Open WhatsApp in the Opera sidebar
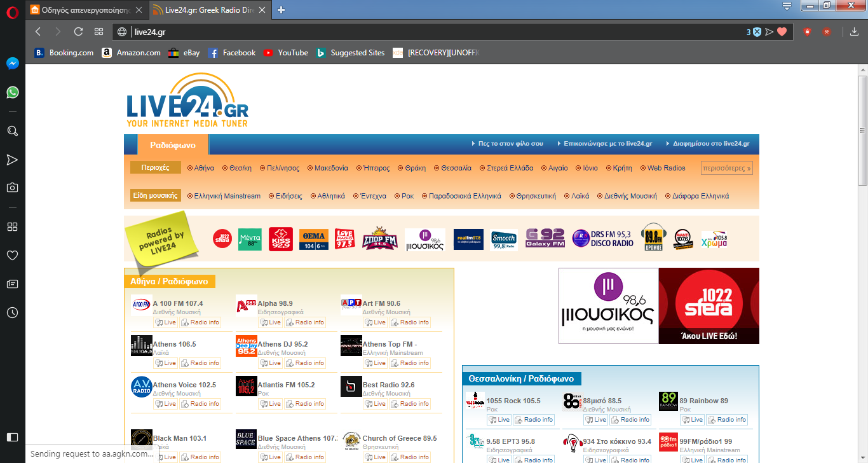This screenshot has width=868, height=463. click(12, 92)
